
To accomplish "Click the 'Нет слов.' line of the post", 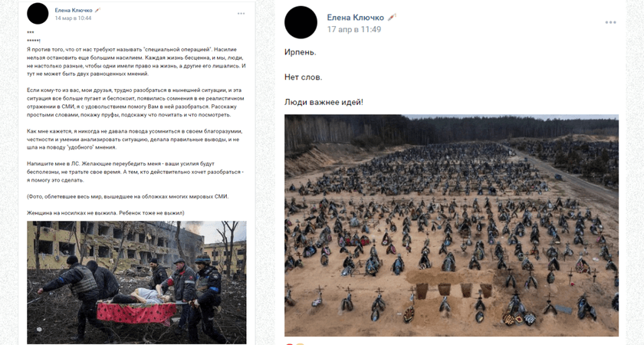I will tap(303, 77).
